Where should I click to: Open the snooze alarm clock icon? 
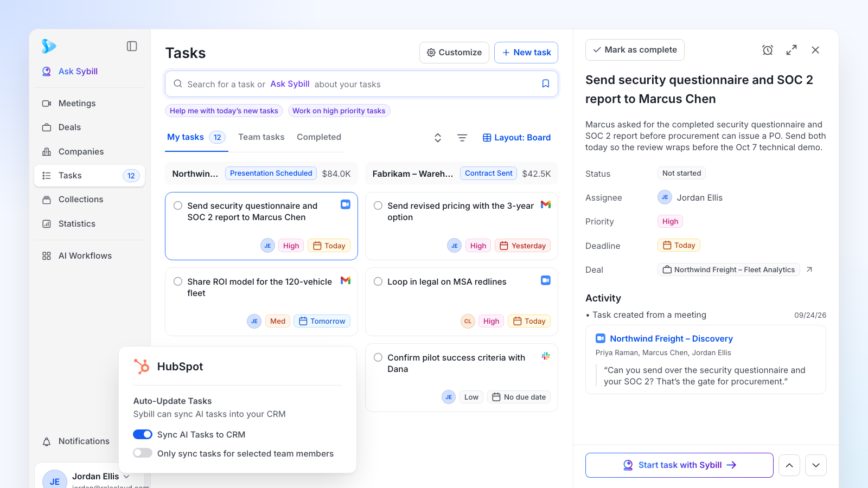[768, 50]
